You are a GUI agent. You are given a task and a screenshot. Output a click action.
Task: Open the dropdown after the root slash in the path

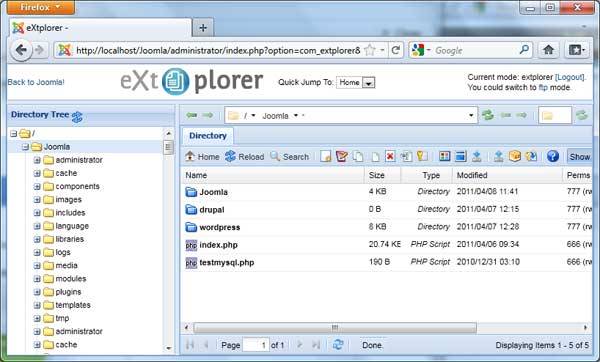pos(253,116)
